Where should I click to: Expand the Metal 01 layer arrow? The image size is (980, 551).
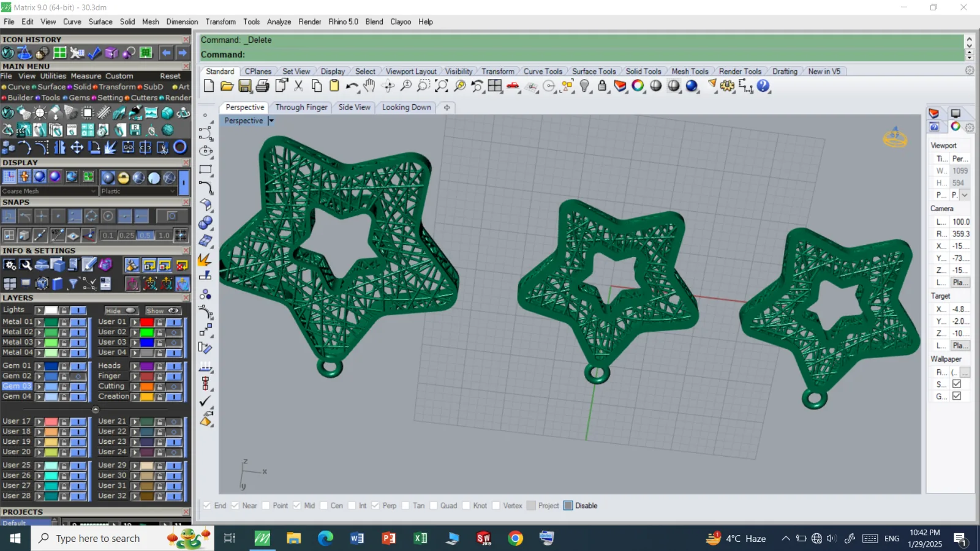[39, 322]
